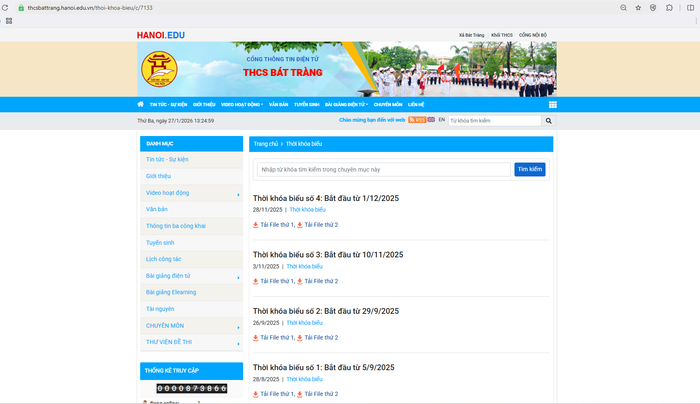Screen dimensions: 700x404
Task: Click Thời khóa biểu tag under 3/11/2025
Action: (x=304, y=267)
